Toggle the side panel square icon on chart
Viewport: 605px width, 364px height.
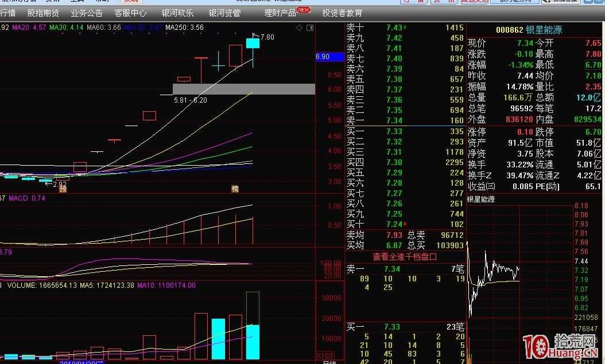(x=310, y=28)
